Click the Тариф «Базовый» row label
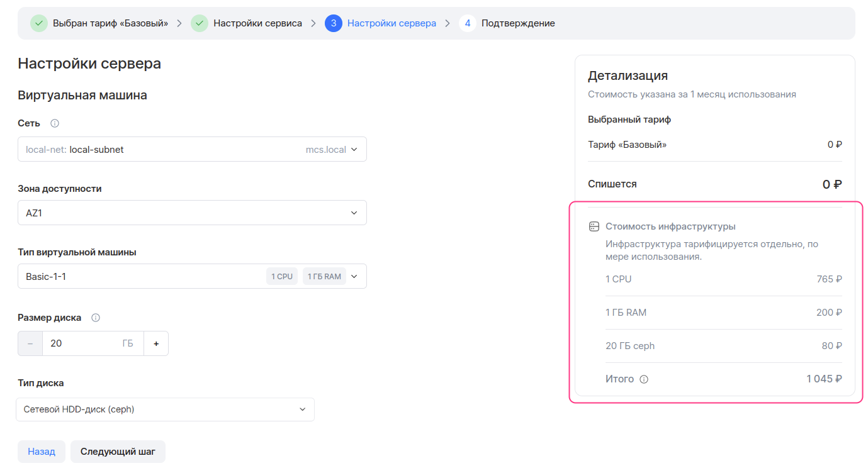The image size is (868, 473). pyautogui.click(x=627, y=145)
